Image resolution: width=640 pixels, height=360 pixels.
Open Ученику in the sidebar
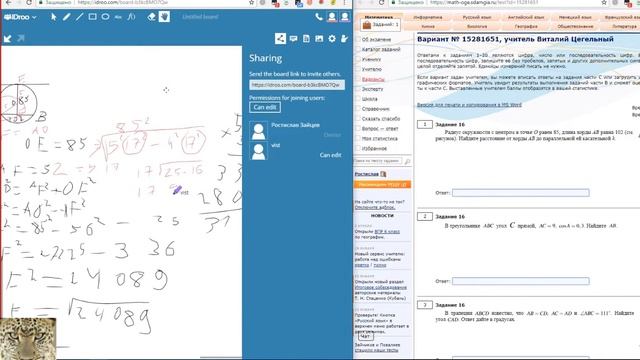coord(371,60)
